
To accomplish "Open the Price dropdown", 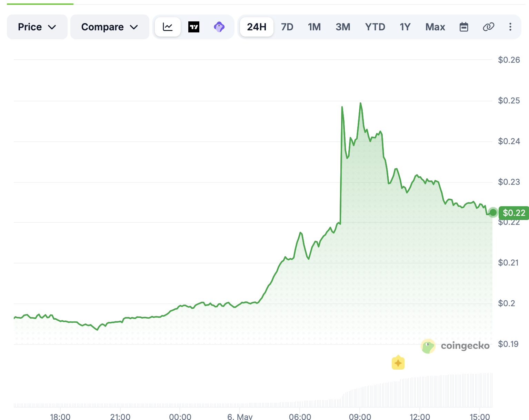I will (x=37, y=27).
